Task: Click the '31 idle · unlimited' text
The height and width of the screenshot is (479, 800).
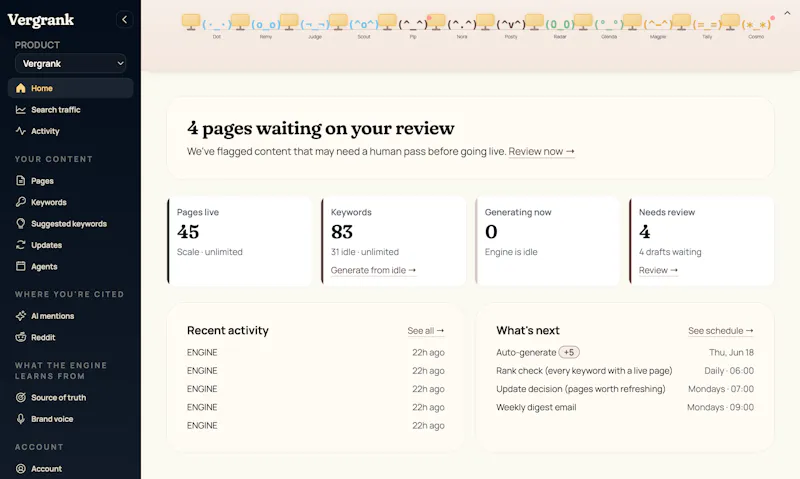Action: tap(365, 252)
